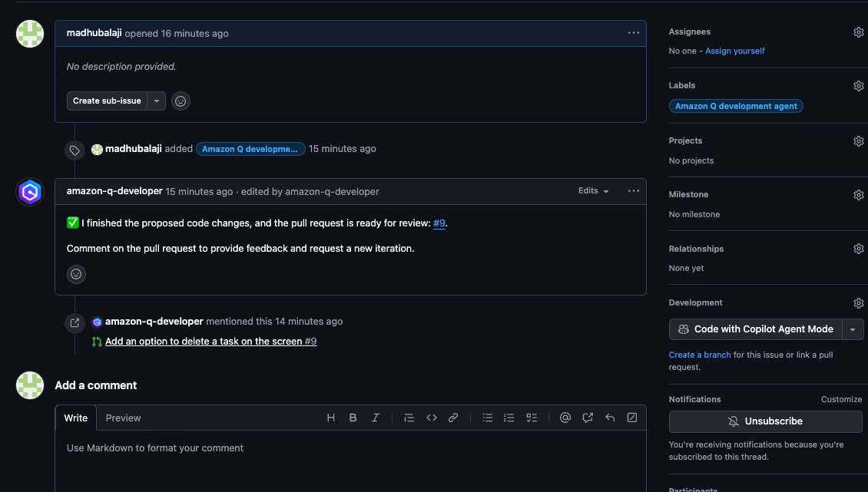868x492 pixels.
Task: Mention a user with the @ icon
Action: pos(565,418)
